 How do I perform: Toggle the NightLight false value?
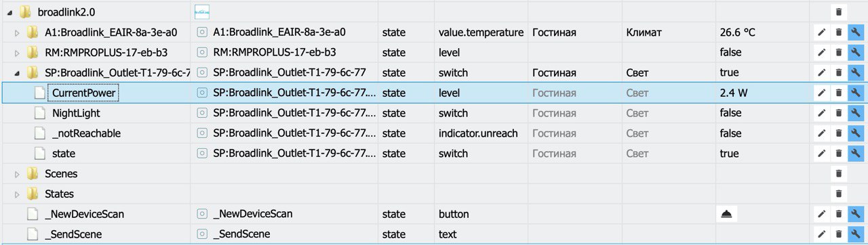(x=730, y=113)
